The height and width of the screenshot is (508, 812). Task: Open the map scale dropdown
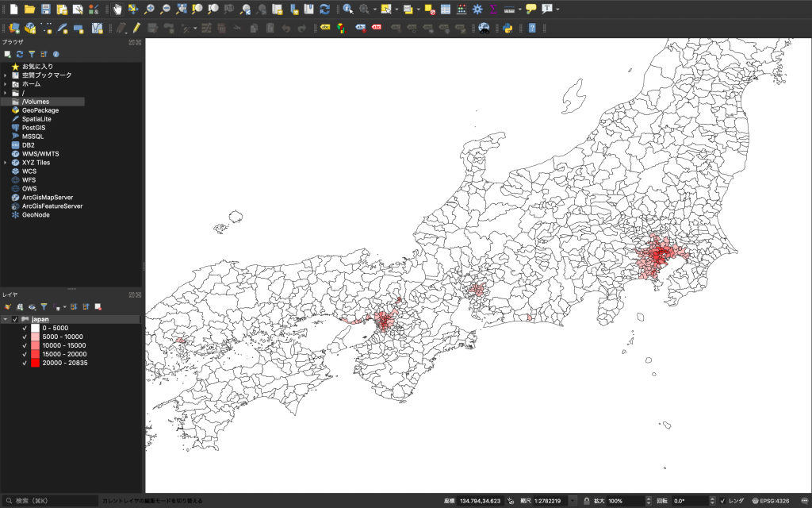[x=573, y=501]
